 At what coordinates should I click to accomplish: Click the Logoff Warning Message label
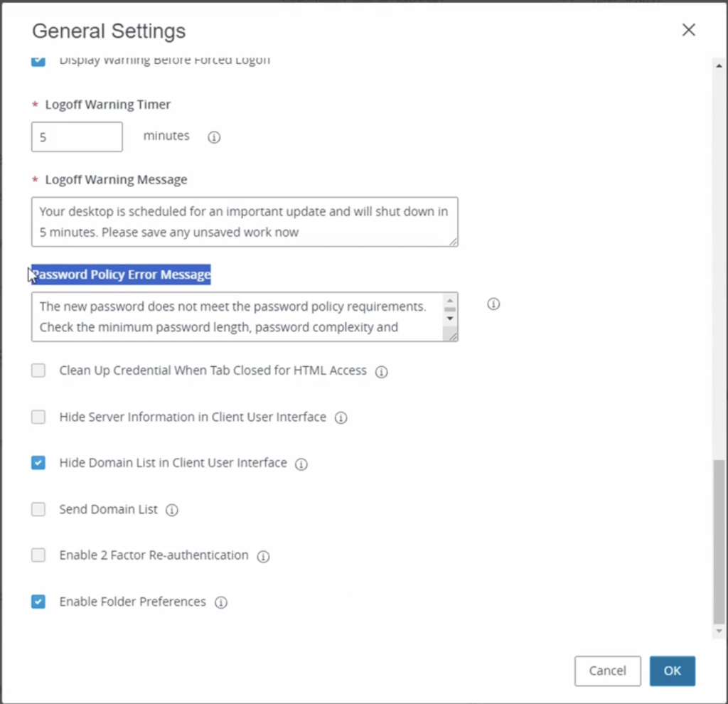(x=116, y=180)
